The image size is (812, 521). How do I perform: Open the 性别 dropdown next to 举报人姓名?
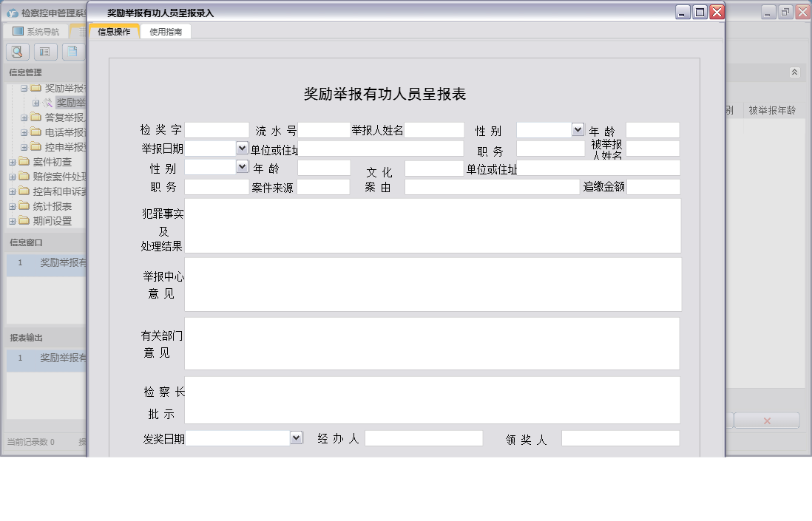[577, 130]
